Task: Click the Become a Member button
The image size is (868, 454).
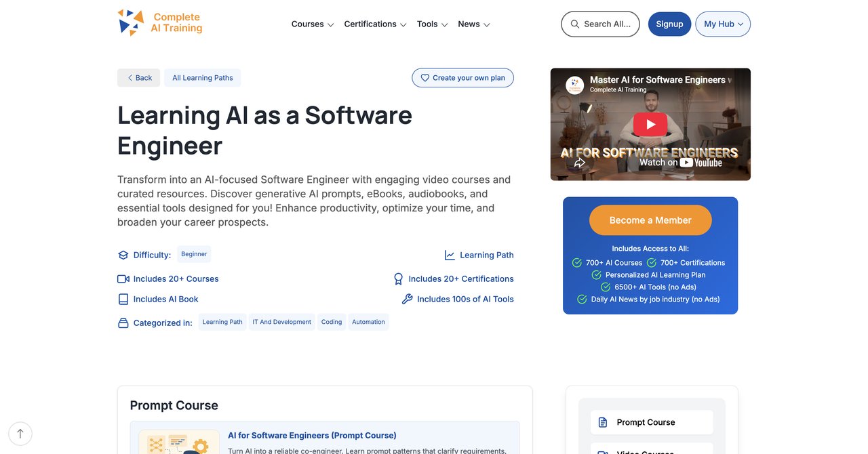Action: coord(650,220)
